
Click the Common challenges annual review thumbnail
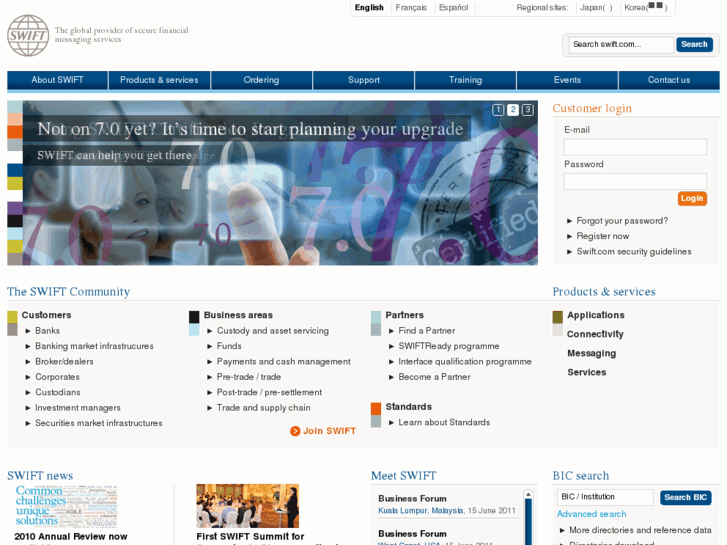[x=66, y=506]
